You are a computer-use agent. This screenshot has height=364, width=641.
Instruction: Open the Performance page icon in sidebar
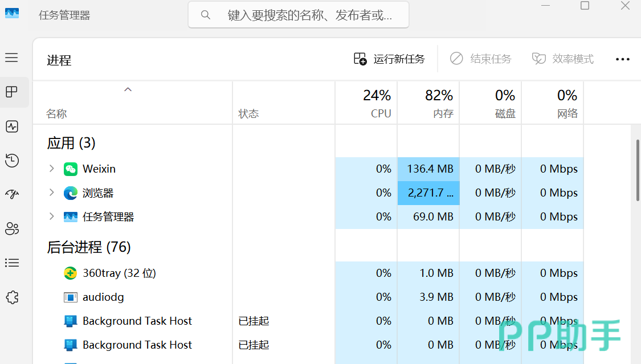[x=12, y=126]
